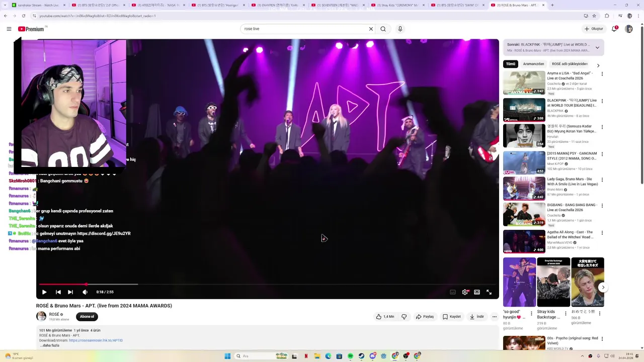The width and height of the screenshot is (644, 362).
Task: Select the ROSÉ adlı yükleyiciden chip
Action: tap(570, 64)
